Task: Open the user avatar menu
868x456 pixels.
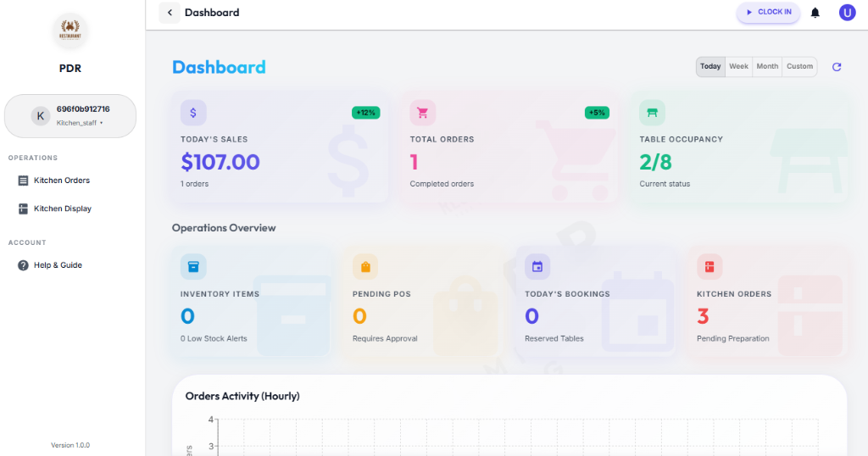Action: point(847,13)
